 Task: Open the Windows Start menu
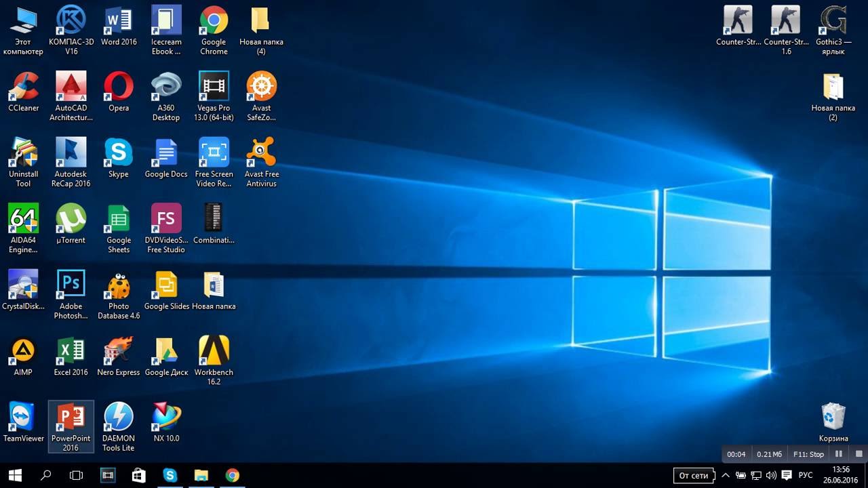tap(15, 475)
